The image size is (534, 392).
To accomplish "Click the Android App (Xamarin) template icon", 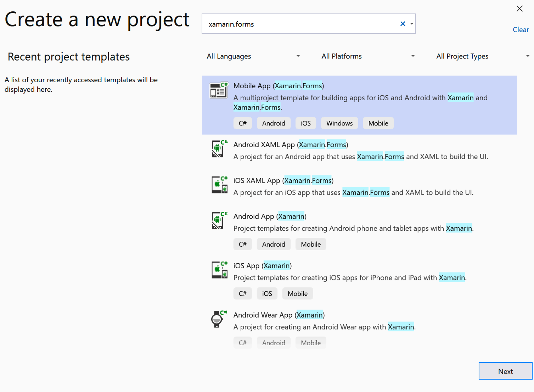I will (219, 220).
